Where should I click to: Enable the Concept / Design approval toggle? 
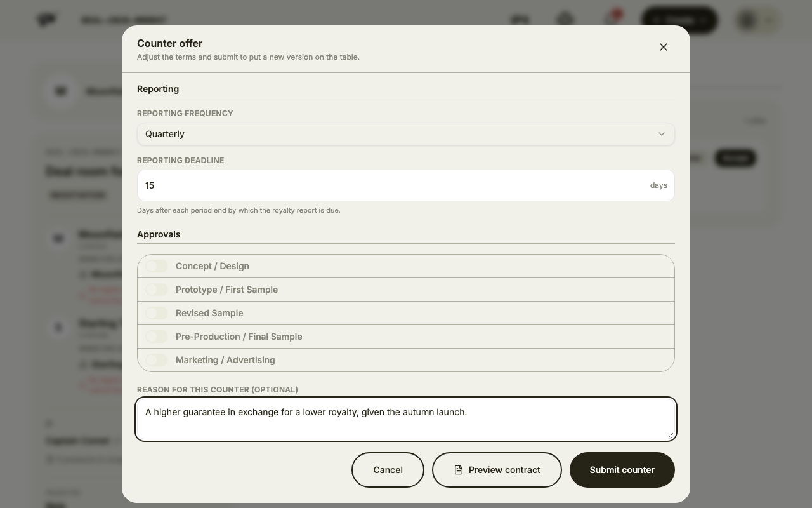[157, 266]
